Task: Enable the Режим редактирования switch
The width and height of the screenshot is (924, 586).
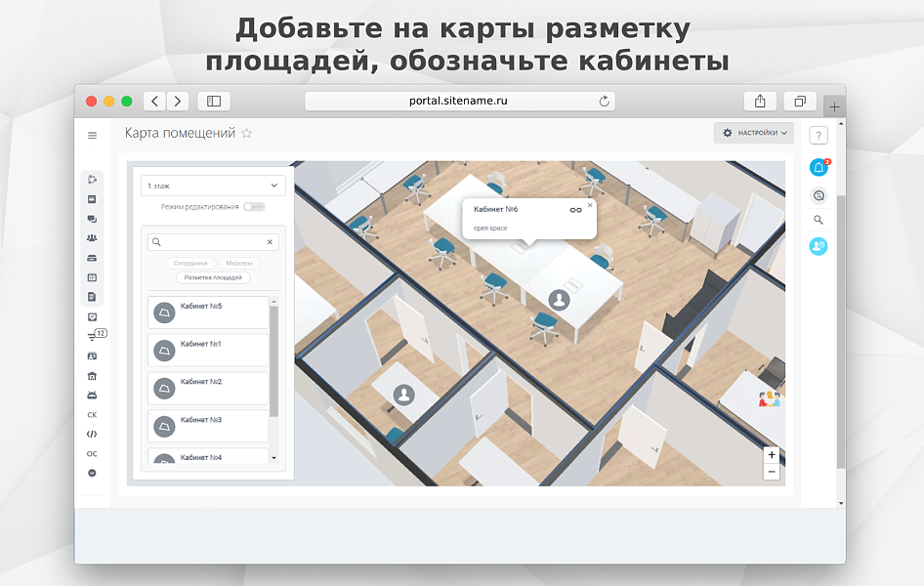Action: coord(252,208)
